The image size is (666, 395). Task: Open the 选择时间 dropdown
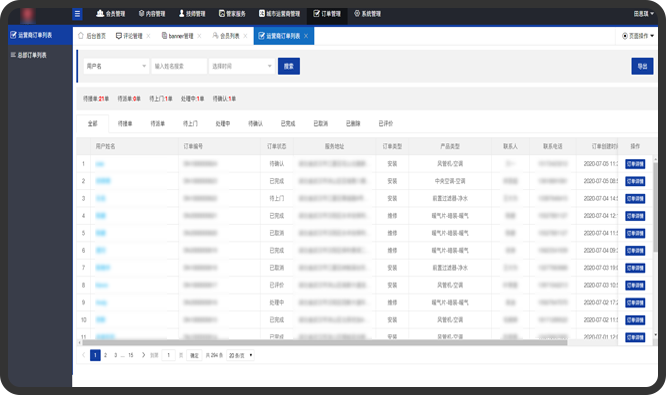click(x=242, y=66)
